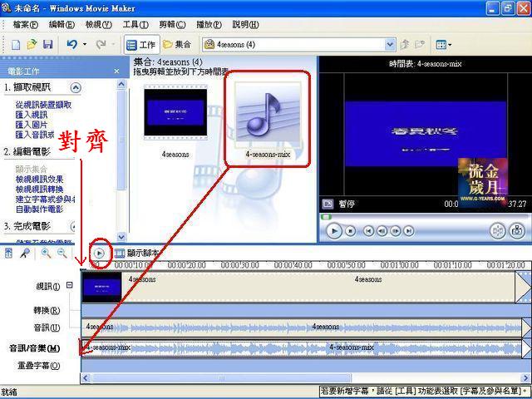
Task: Open the 工具(T) menu
Action: (x=135, y=24)
